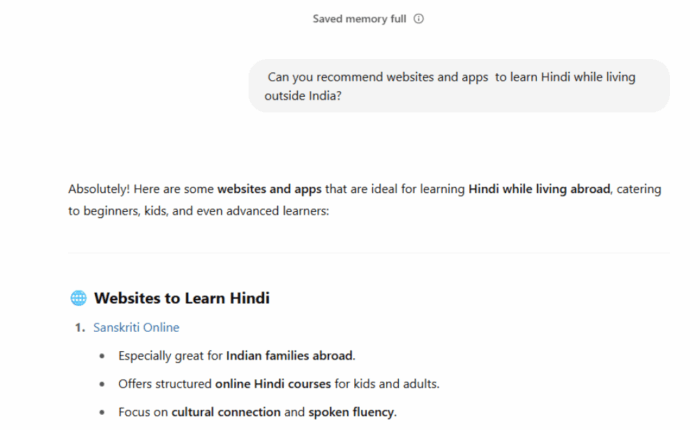This screenshot has height=430, width=700.
Task: Click the bold "Indian families abroad" text
Action: pyautogui.click(x=290, y=355)
